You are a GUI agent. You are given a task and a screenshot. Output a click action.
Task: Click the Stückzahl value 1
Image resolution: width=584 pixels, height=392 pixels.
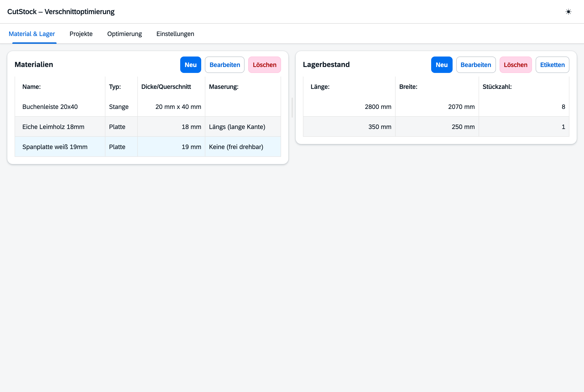[524, 127]
